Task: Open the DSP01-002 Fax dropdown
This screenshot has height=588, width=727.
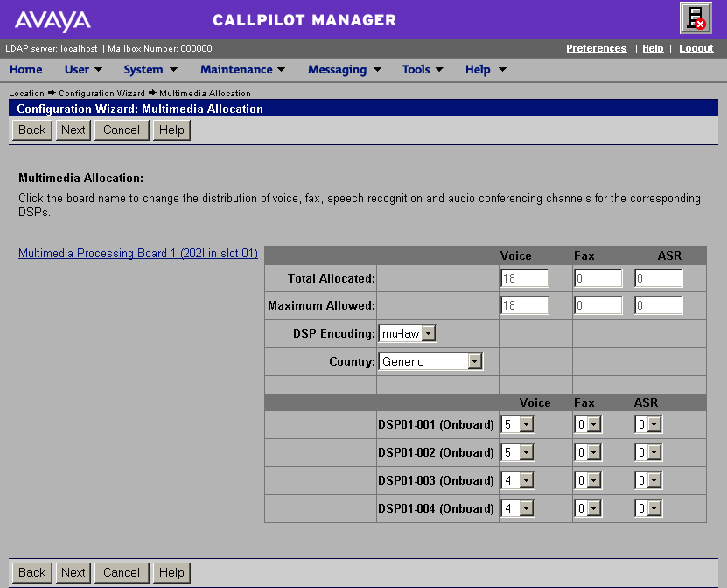Action: coord(588,452)
